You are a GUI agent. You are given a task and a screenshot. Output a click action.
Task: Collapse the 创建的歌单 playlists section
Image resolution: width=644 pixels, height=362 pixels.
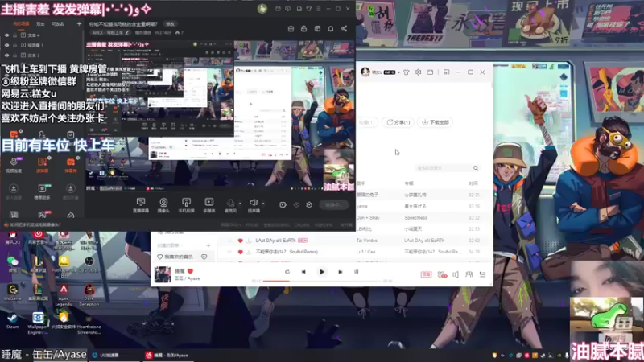tap(171, 245)
